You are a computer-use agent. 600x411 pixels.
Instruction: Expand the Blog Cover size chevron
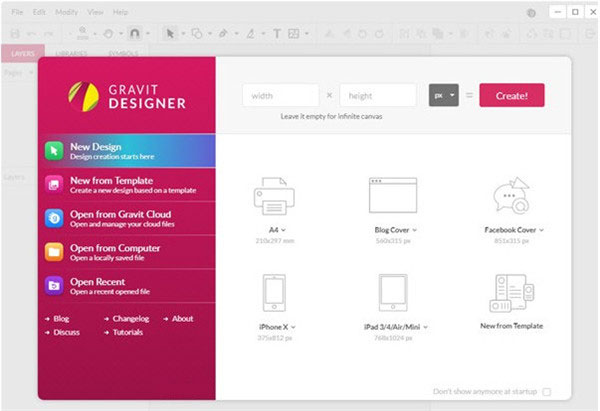coord(414,230)
